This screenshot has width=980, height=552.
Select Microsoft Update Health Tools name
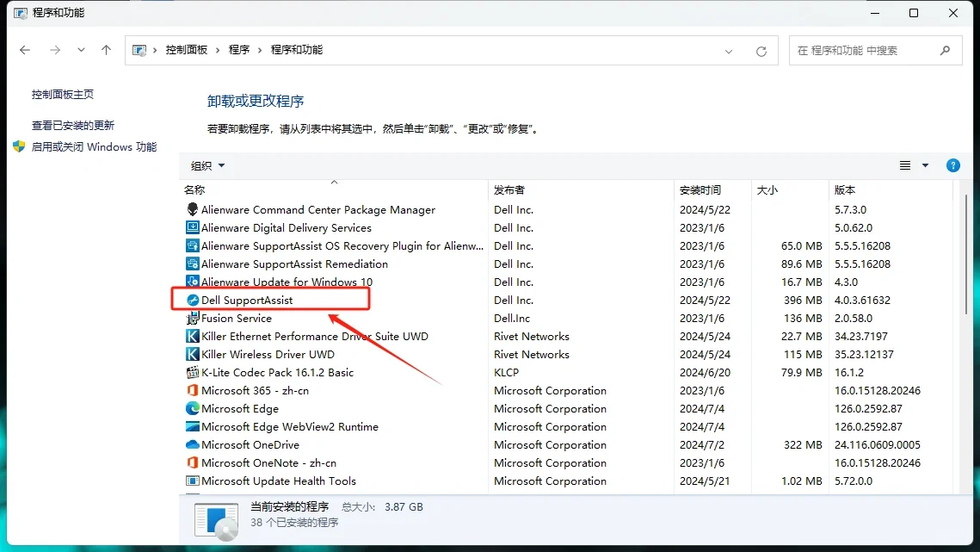[x=279, y=481]
